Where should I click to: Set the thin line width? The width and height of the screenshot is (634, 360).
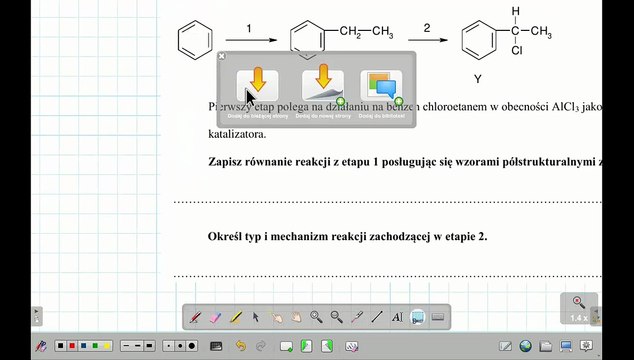click(x=126, y=346)
